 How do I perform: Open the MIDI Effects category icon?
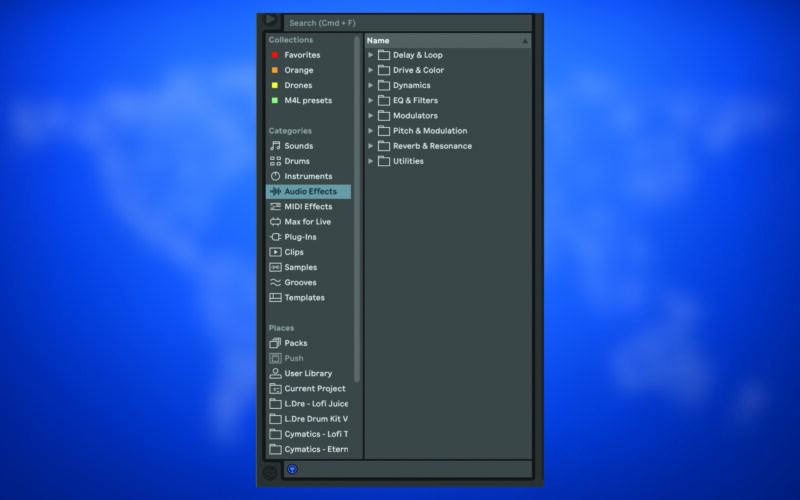(x=276, y=207)
